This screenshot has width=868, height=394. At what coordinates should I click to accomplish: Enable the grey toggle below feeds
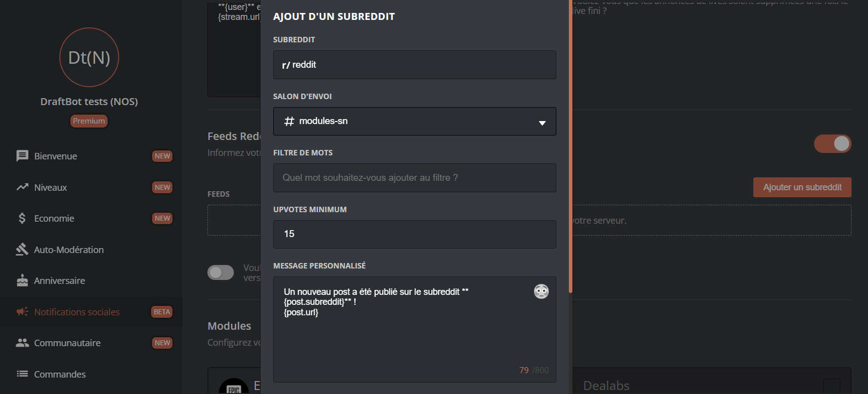tap(220, 272)
